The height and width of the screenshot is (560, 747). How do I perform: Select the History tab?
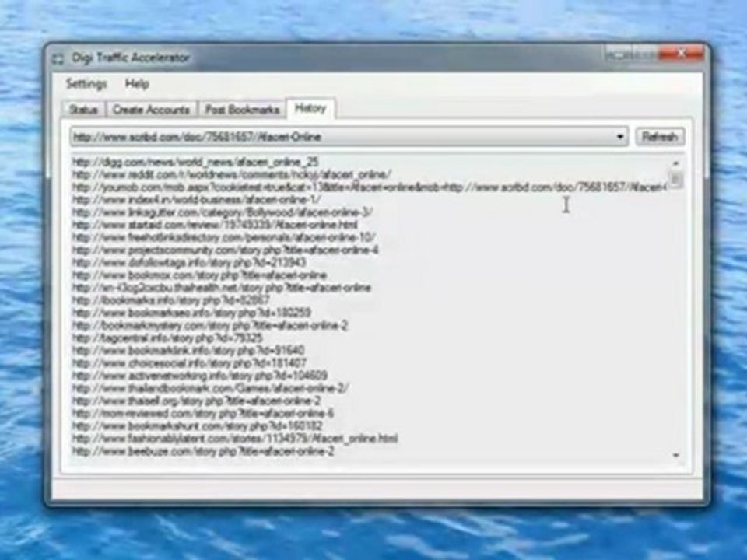310,108
